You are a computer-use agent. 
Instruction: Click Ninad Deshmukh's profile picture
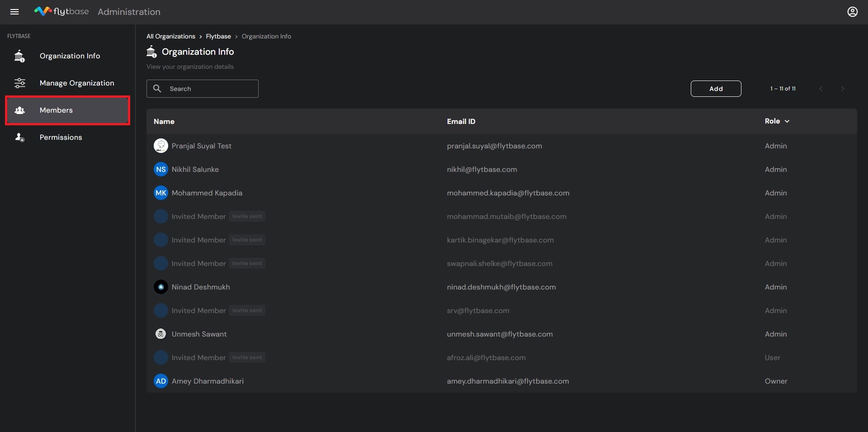(161, 287)
